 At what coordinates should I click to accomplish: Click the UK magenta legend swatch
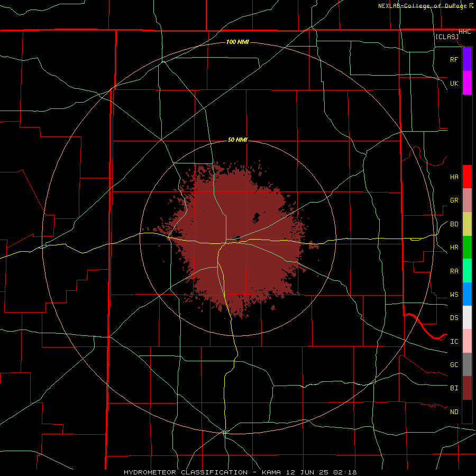pyautogui.click(x=467, y=83)
